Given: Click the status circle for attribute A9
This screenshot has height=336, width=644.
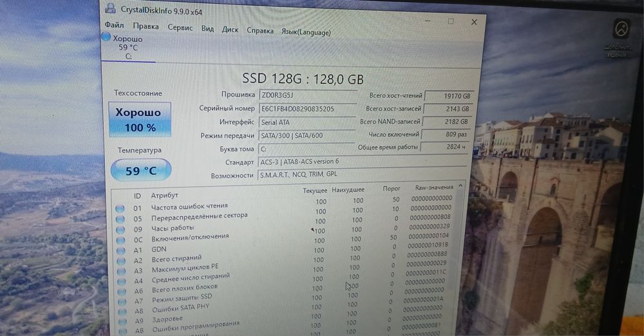Looking at the screenshot, I should coord(122,322).
